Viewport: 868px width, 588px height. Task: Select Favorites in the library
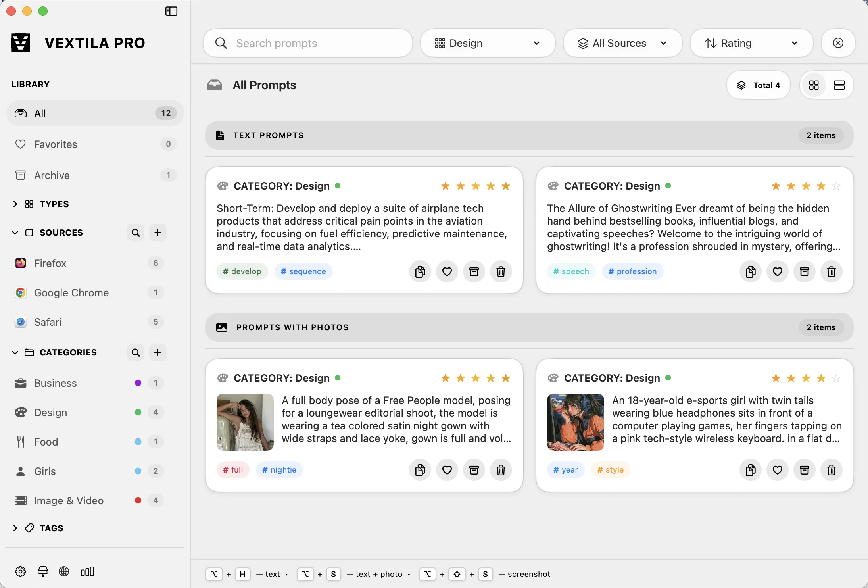tap(95, 144)
